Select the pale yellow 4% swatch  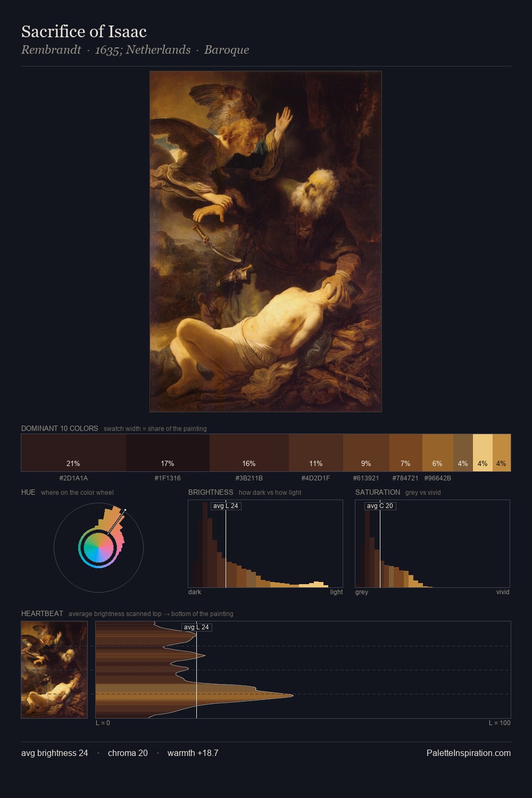coord(483,453)
